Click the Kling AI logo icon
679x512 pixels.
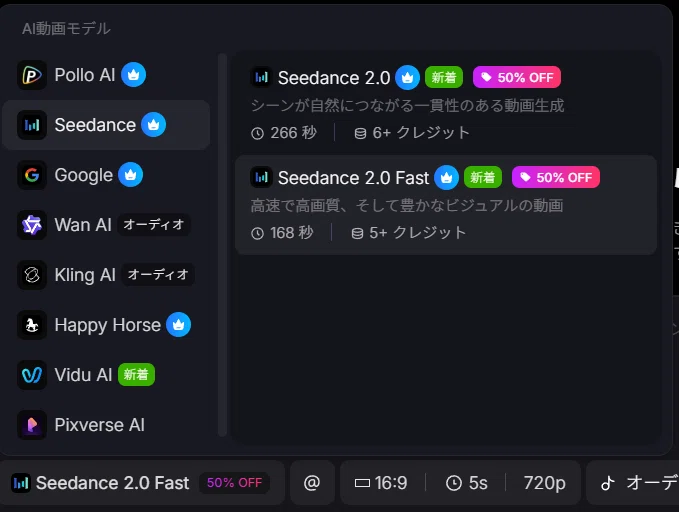point(32,275)
